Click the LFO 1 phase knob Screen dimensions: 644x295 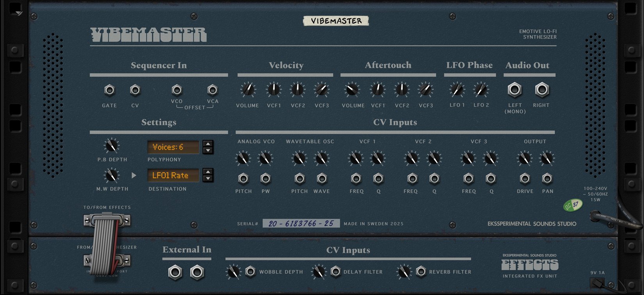pos(457,90)
